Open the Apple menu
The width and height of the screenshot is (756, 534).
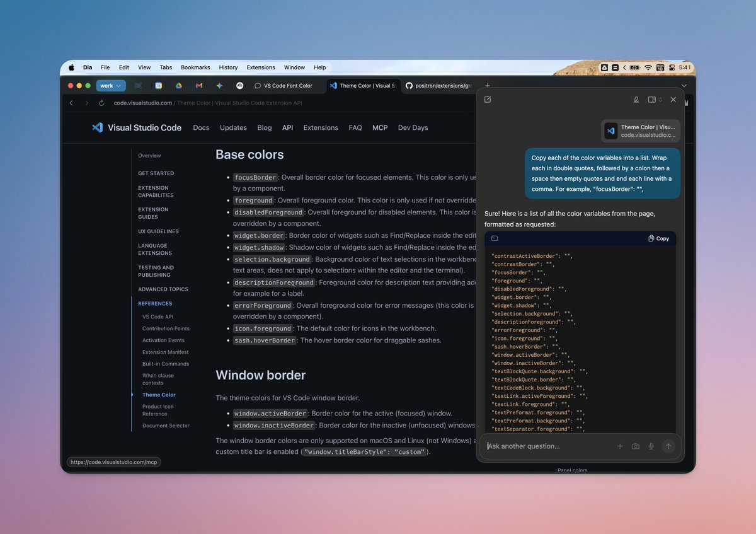(x=71, y=67)
